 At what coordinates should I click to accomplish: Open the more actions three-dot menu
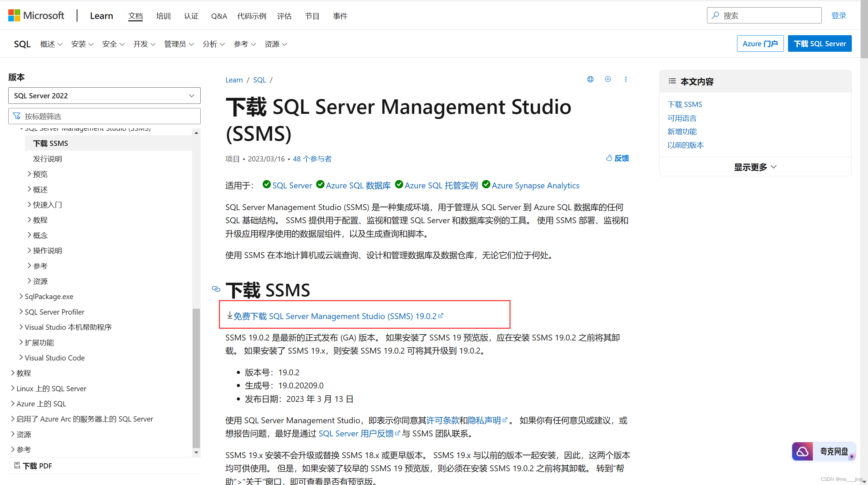626,79
